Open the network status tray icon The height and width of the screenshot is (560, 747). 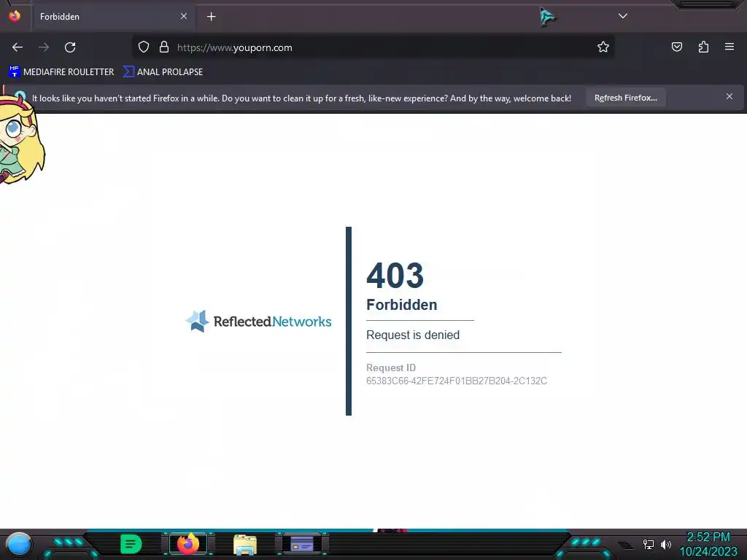pyautogui.click(x=649, y=544)
